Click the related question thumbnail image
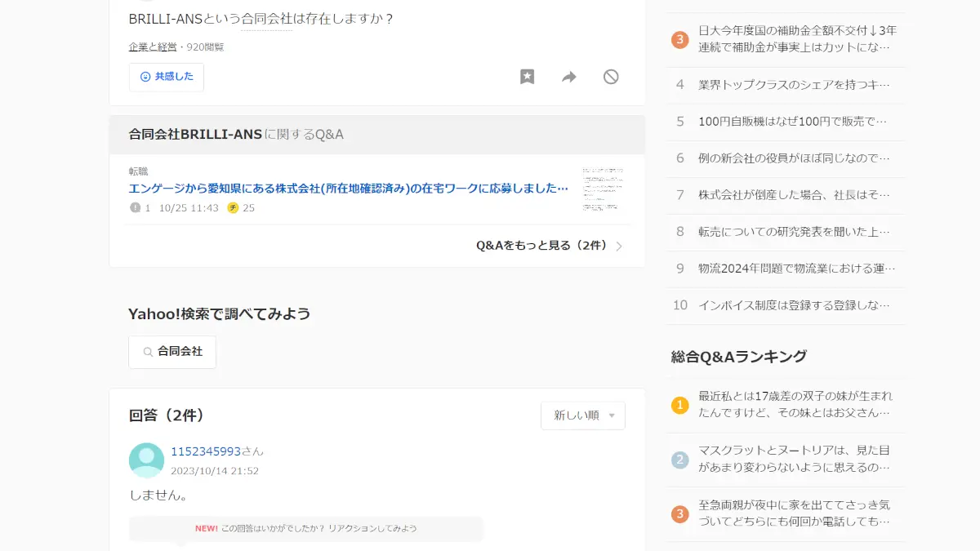Image resolution: width=980 pixels, height=551 pixels. pos(605,189)
